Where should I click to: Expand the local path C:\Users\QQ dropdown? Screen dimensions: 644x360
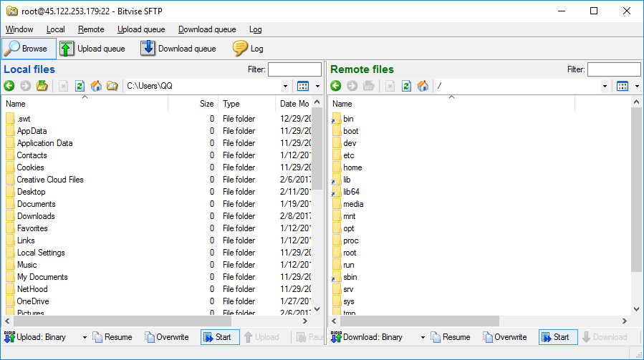coord(286,86)
